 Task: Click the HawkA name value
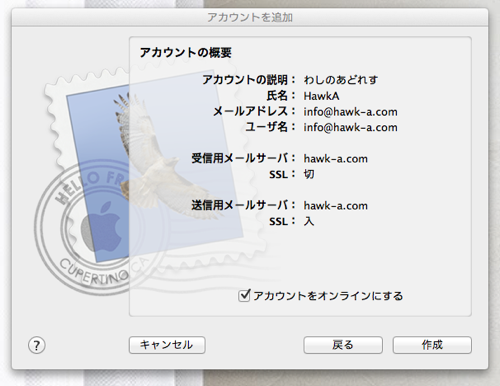321,96
